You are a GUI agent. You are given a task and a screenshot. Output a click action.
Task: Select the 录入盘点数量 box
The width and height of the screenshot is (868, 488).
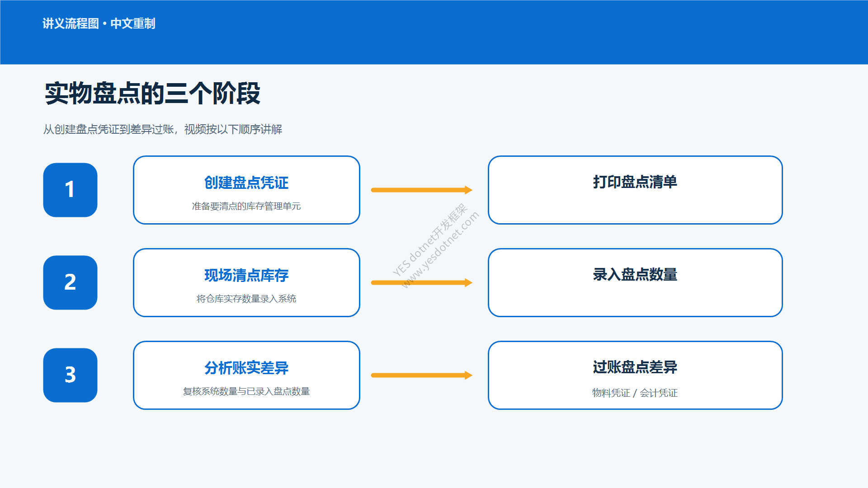pos(635,282)
